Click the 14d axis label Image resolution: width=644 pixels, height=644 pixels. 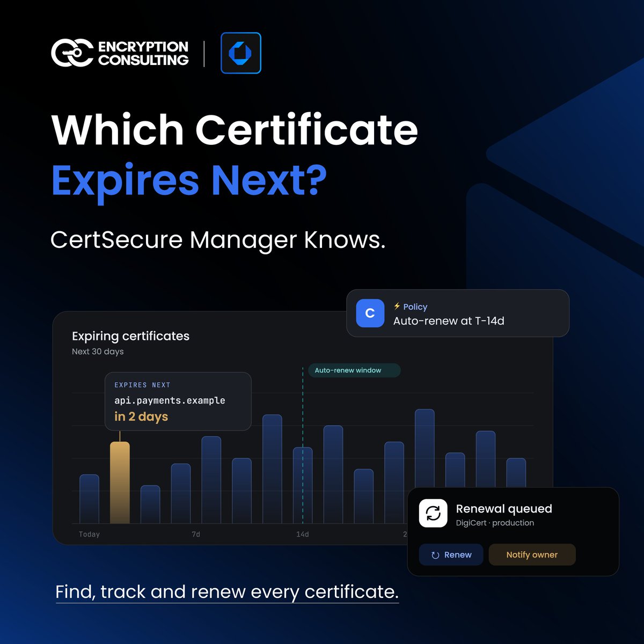303,535
